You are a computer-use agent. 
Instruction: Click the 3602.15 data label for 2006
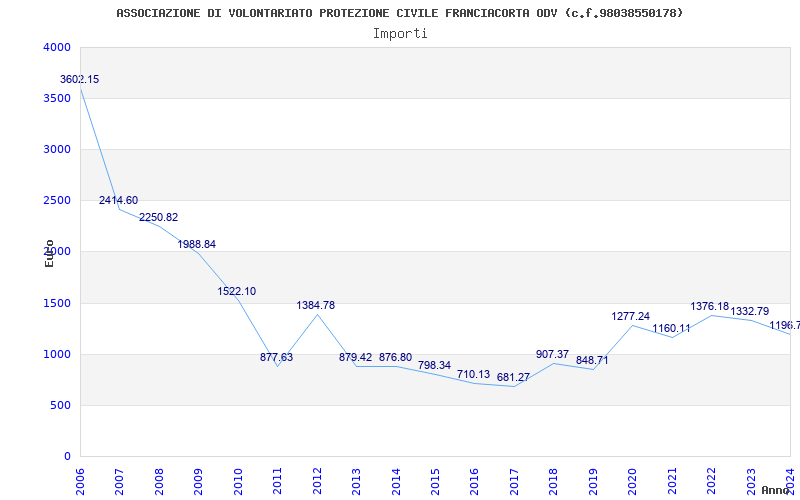[80, 80]
